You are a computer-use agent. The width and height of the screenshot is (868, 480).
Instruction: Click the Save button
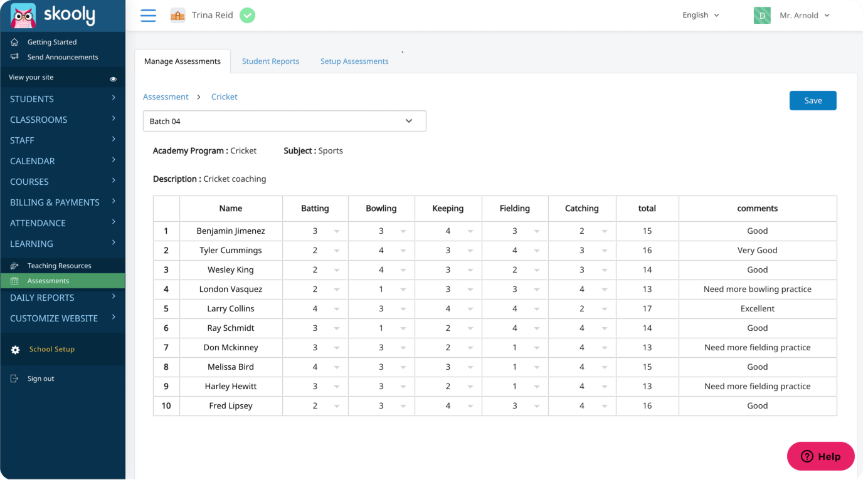click(812, 101)
